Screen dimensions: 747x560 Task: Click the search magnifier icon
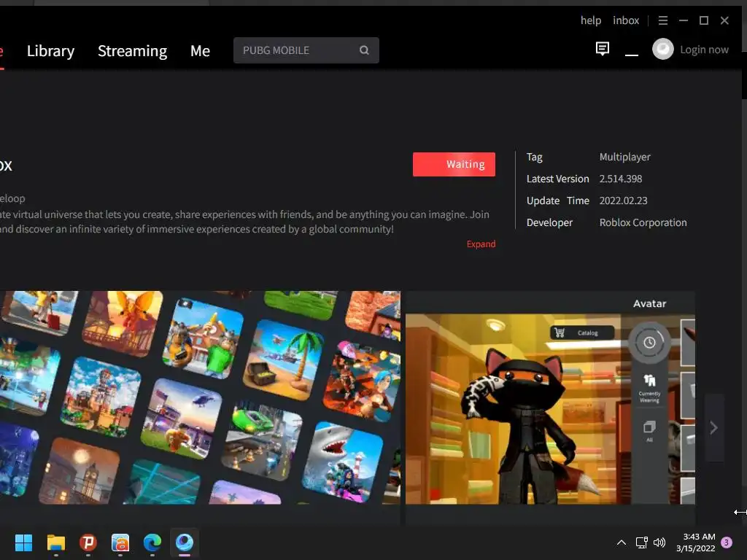click(364, 50)
